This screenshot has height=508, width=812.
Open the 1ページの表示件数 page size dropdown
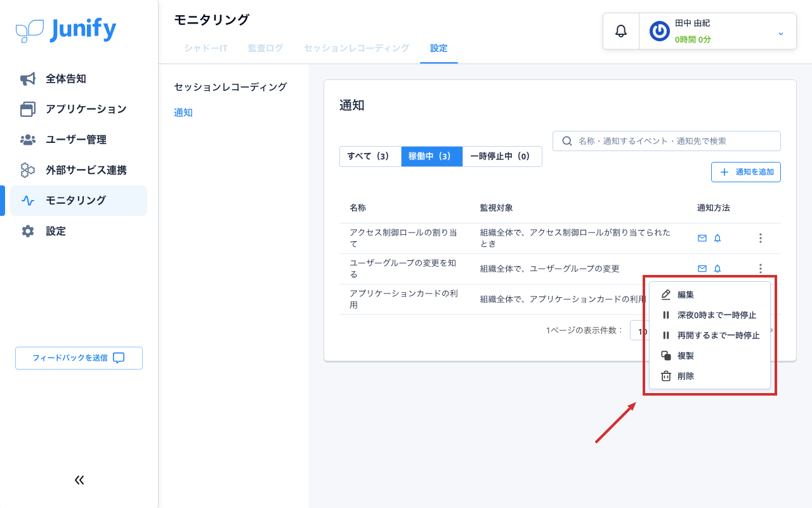coord(639,331)
